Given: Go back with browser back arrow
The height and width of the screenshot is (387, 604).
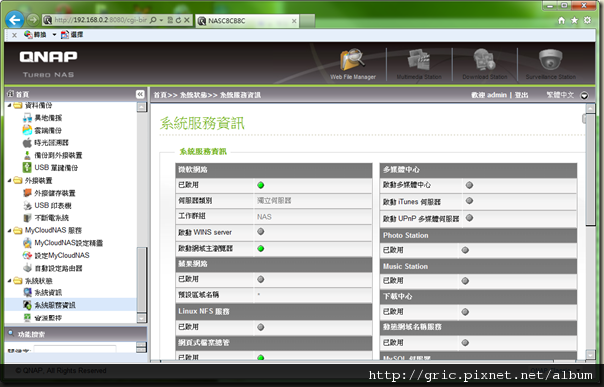Looking at the screenshot, I should click(x=15, y=20).
